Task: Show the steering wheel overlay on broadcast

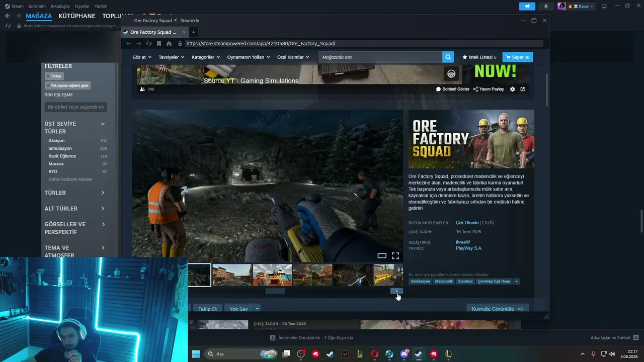Action: pos(451,74)
